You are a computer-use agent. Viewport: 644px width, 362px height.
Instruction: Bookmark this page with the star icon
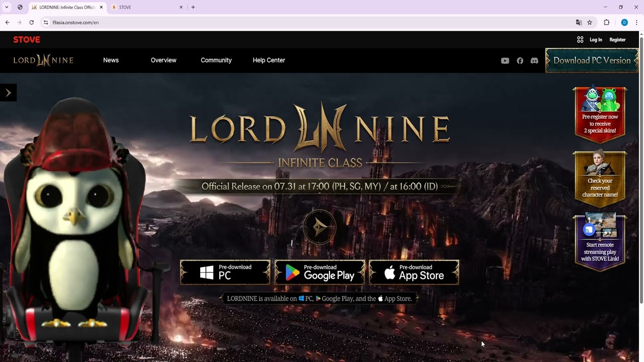(x=590, y=23)
